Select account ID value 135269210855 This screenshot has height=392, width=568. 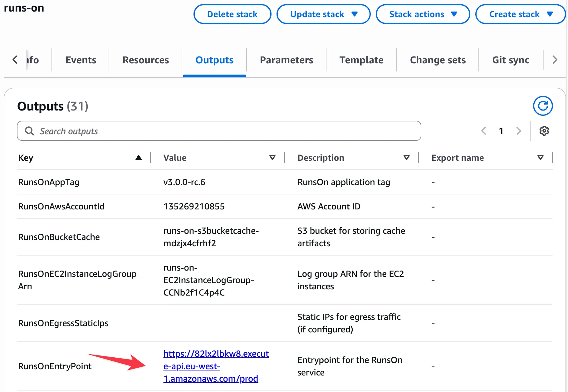(194, 206)
